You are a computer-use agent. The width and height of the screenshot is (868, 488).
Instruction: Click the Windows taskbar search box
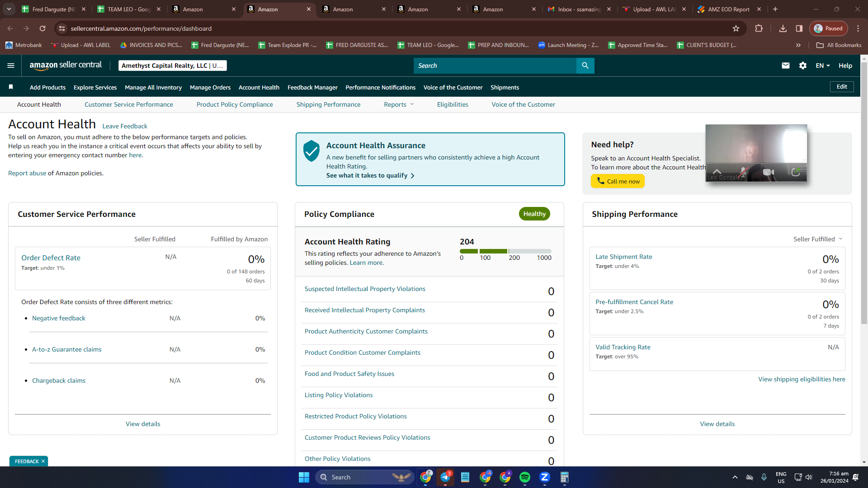(x=364, y=477)
